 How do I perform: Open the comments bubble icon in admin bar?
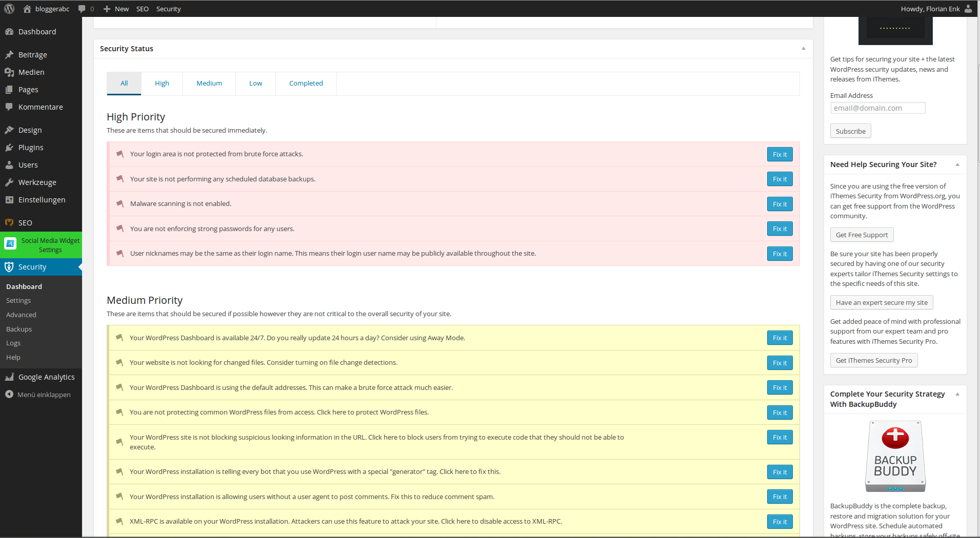82,9
